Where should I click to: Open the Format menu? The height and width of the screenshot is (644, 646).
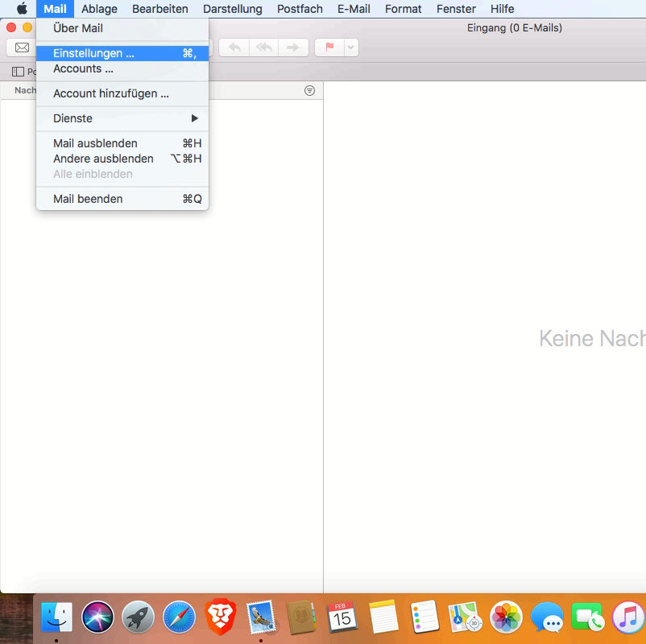pos(403,9)
